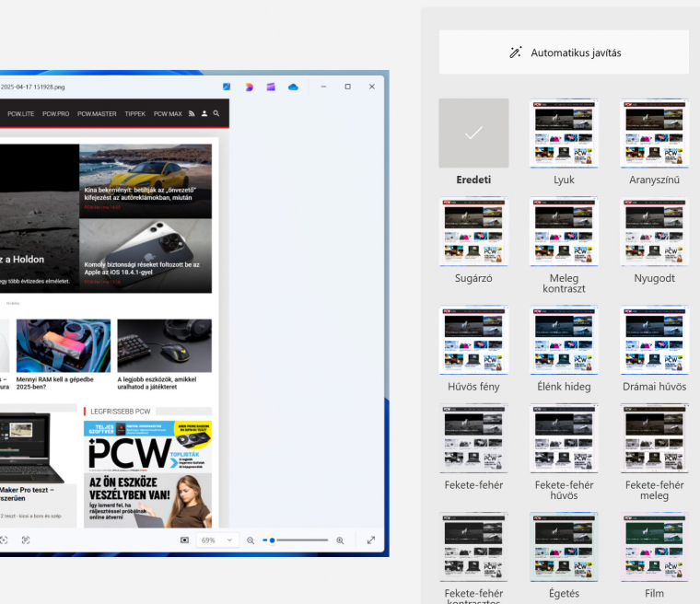700x604 pixels.
Task: Close the inner Photos window
Action: click(372, 87)
